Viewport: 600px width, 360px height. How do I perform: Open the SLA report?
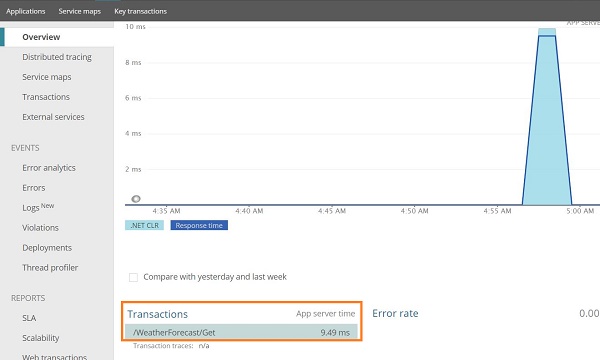(x=29, y=318)
